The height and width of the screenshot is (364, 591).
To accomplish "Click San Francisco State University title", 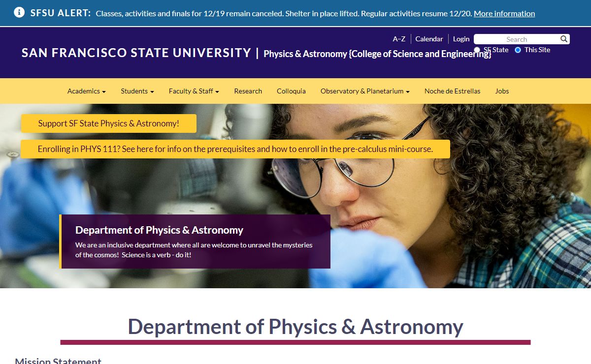I will coord(136,53).
